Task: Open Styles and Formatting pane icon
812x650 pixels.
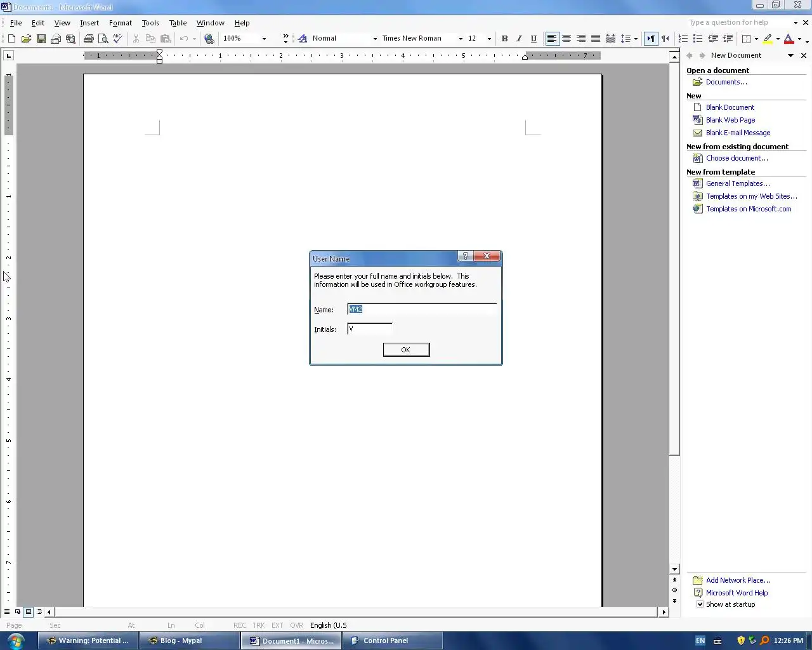Action: [x=303, y=39]
